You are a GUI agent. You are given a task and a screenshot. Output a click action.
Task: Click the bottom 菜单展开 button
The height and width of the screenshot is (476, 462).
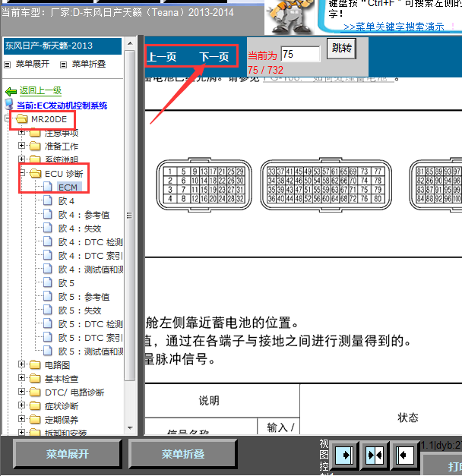point(68,454)
